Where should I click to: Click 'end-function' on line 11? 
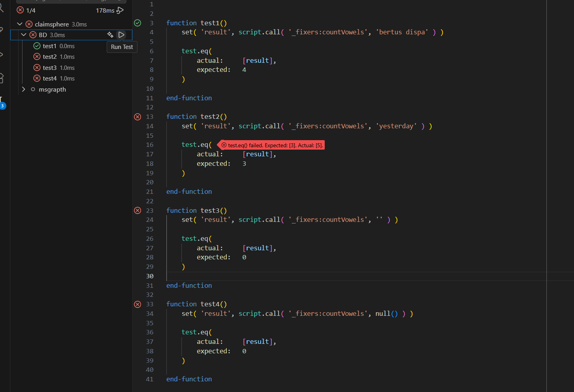(189, 98)
